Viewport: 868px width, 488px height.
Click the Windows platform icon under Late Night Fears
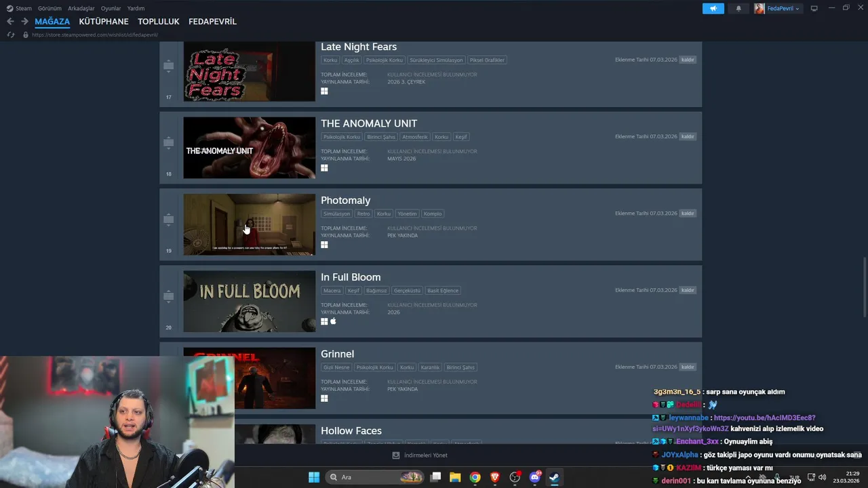coord(324,91)
